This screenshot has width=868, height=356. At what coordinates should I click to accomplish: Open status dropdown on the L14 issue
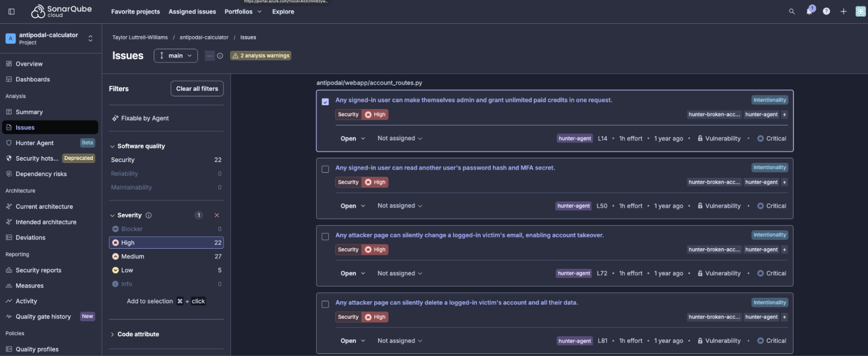click(x=353, y=139)
